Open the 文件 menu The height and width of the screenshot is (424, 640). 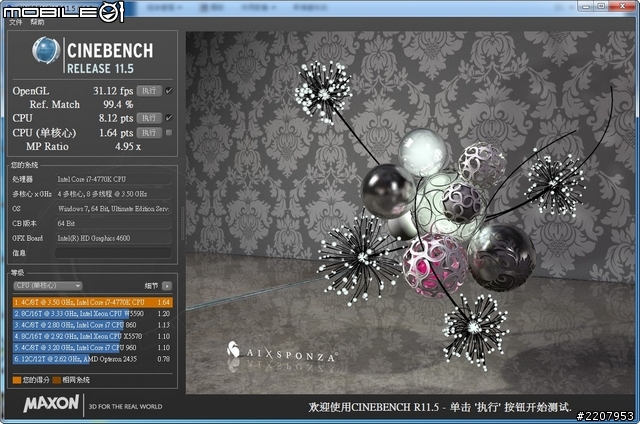click(16, 22)
